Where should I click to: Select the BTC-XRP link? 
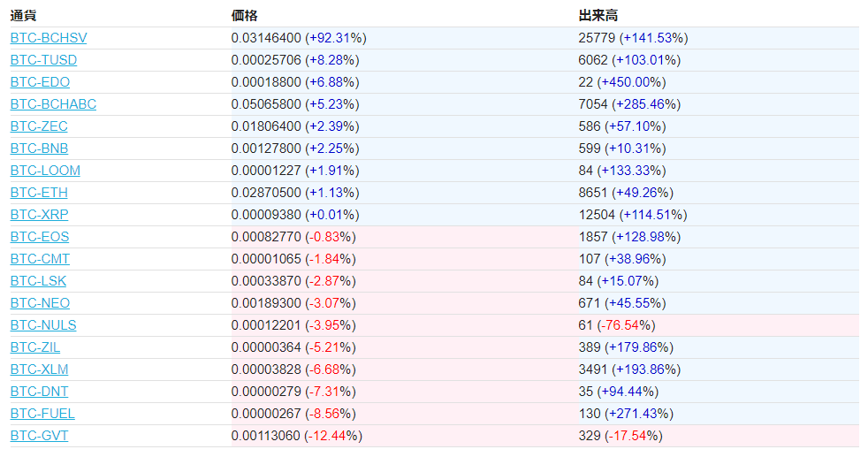[40, 215]
